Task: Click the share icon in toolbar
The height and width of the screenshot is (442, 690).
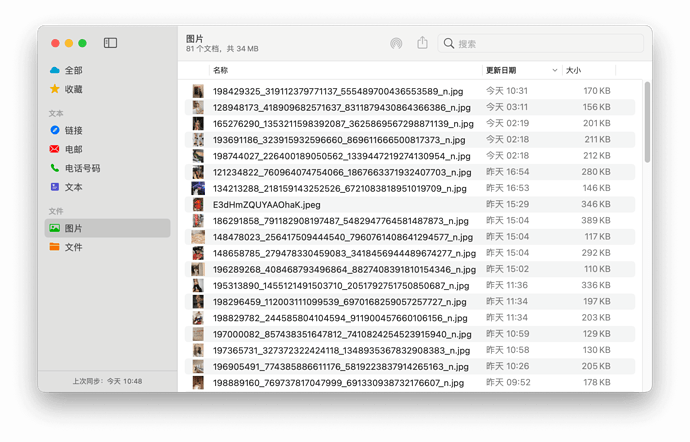Action: 422,43
